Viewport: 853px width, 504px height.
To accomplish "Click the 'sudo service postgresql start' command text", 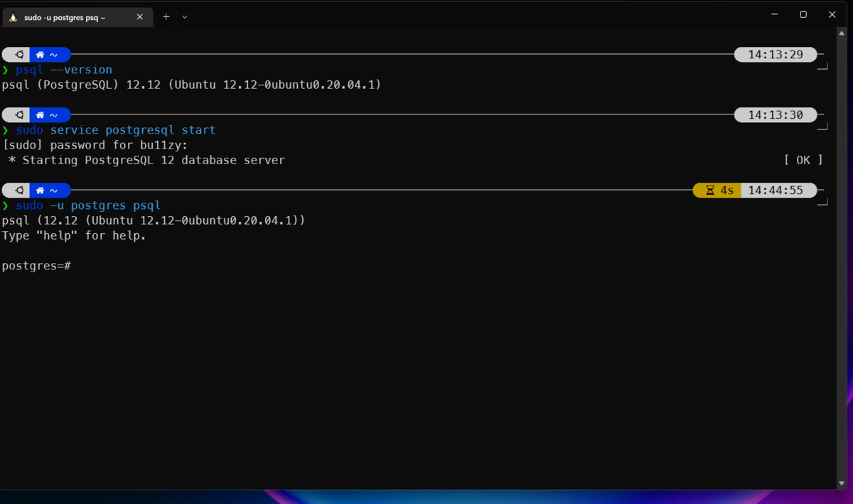I will pyautogui.click(x=116, y=129).
